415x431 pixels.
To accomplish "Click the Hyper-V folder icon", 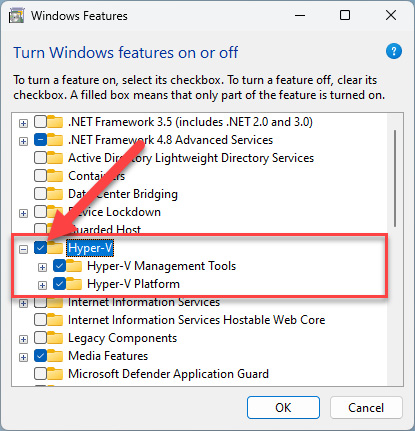I will click(x=55, y=248).
